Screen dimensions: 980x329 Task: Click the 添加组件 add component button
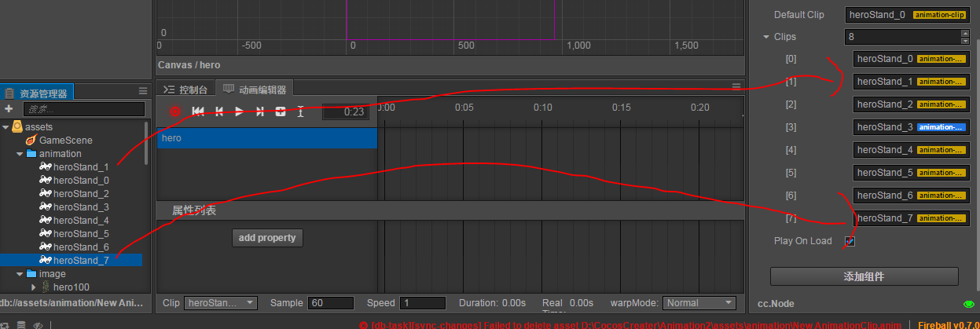864,276
